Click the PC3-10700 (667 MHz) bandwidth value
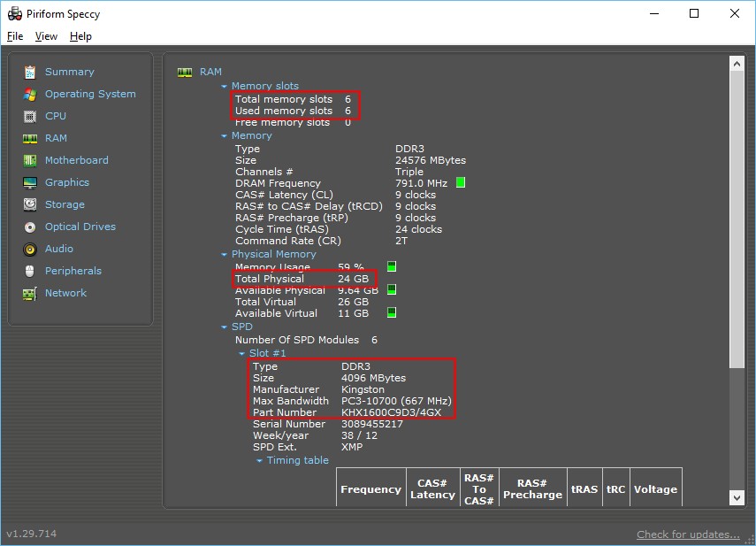Screen dimensions: 756x546 396,401
